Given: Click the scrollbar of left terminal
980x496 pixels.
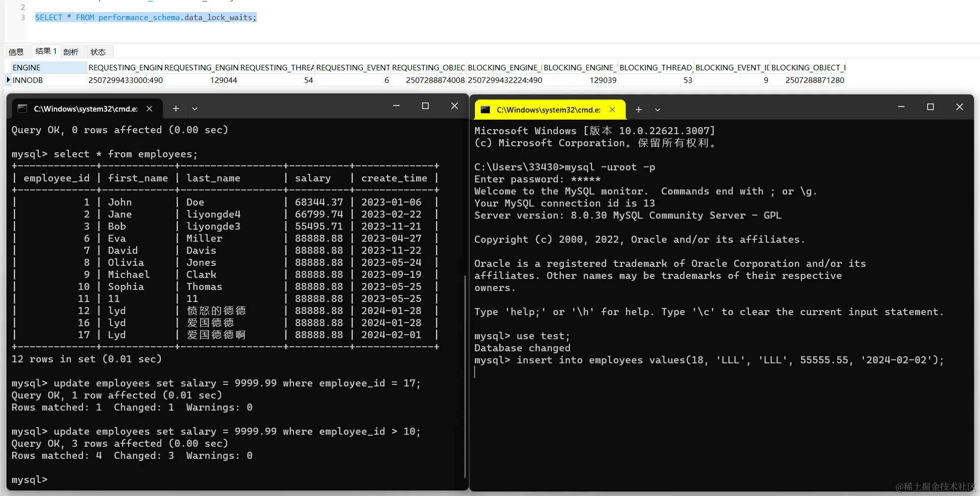Looking at the screenshot, I should point(465,376).
